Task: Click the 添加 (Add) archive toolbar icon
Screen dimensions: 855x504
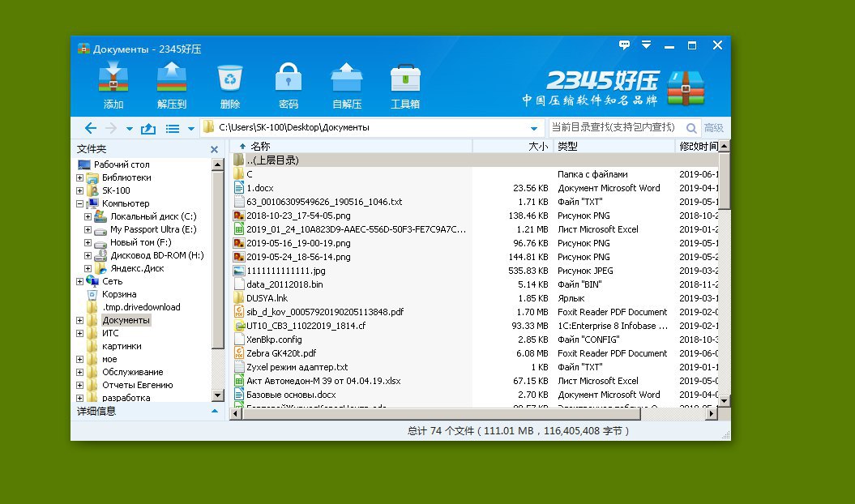Action: [113, 78]
